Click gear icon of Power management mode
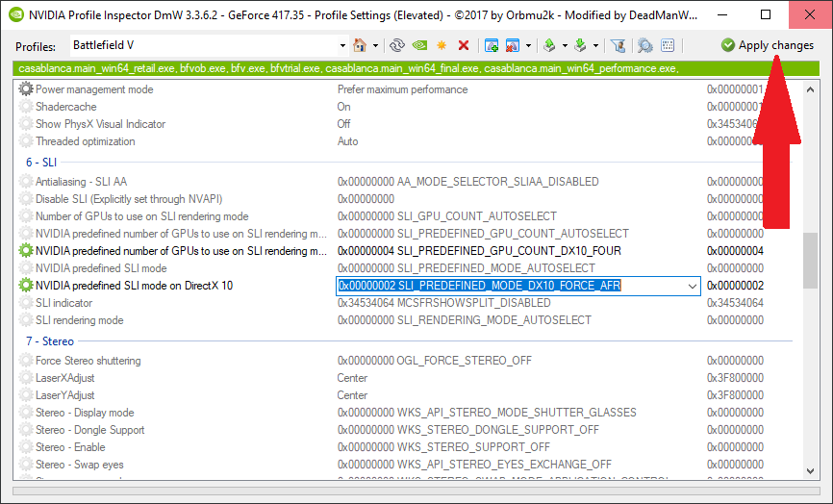Image resolution: width=833 pixels, height=504 pixels. 26,89
